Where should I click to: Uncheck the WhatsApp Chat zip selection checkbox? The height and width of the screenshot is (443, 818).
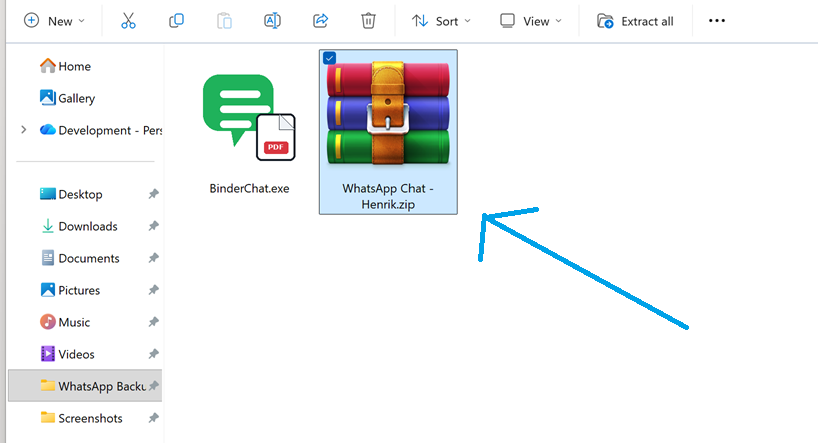329,58
